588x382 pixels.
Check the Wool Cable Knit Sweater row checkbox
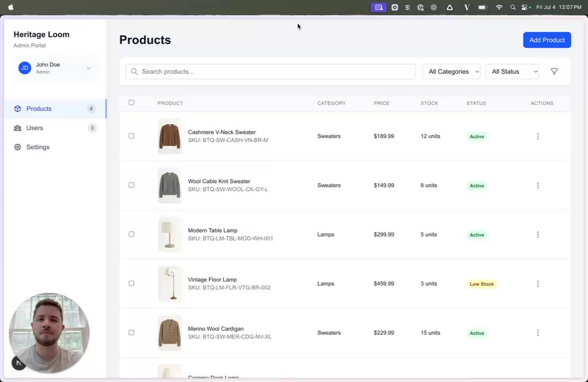click(131, 185)
